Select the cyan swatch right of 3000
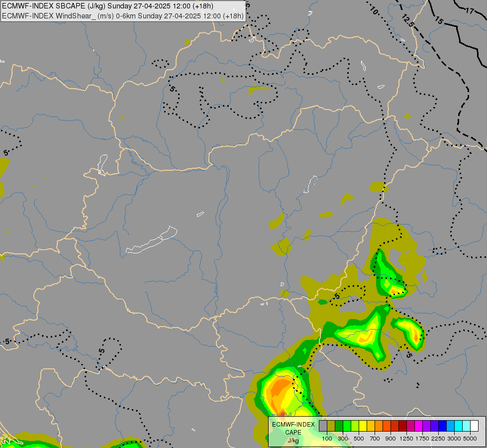The height and width of the screenshot is (448, 487). click(x=459, y=426)
